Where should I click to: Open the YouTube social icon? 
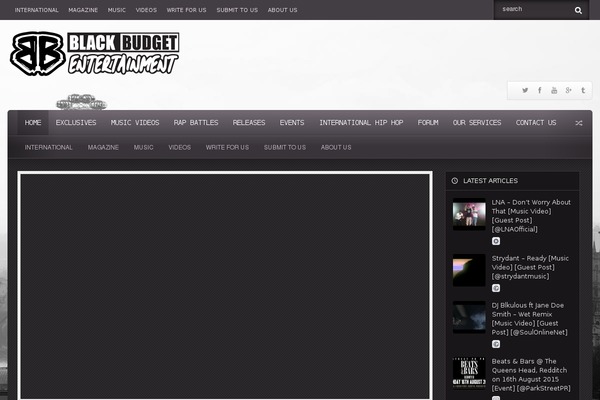coord(554,90)
